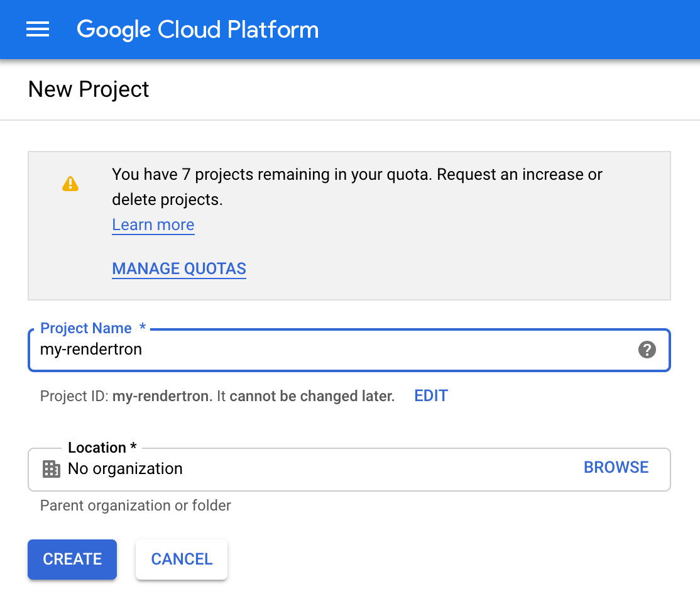Click the CREATE button
This screenshot has height=596, width=700.
click(72, 559)
